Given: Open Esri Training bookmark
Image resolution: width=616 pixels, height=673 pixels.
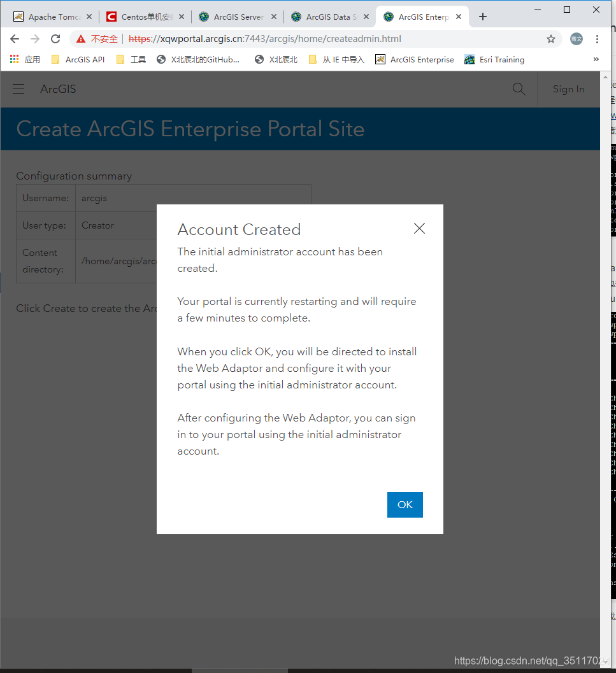Looking at the screenshot, I should (494, 59).
